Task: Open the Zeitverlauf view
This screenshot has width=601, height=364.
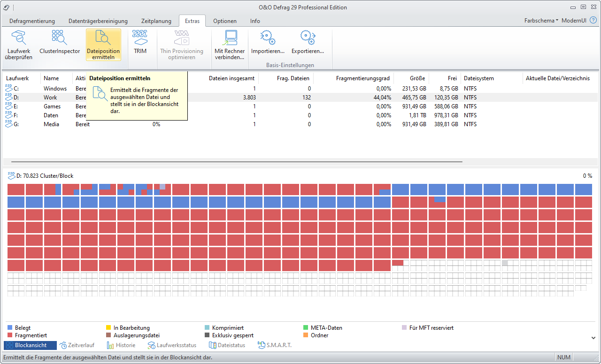Action: 77,345
